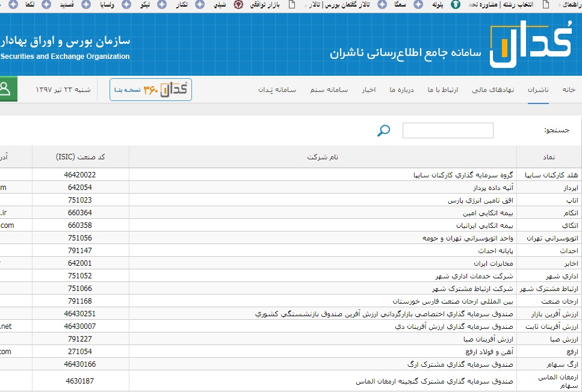582x392 pixels.
Task: Click ISIC code 751023
Action: pyautogui.click(x=80, y=200)
